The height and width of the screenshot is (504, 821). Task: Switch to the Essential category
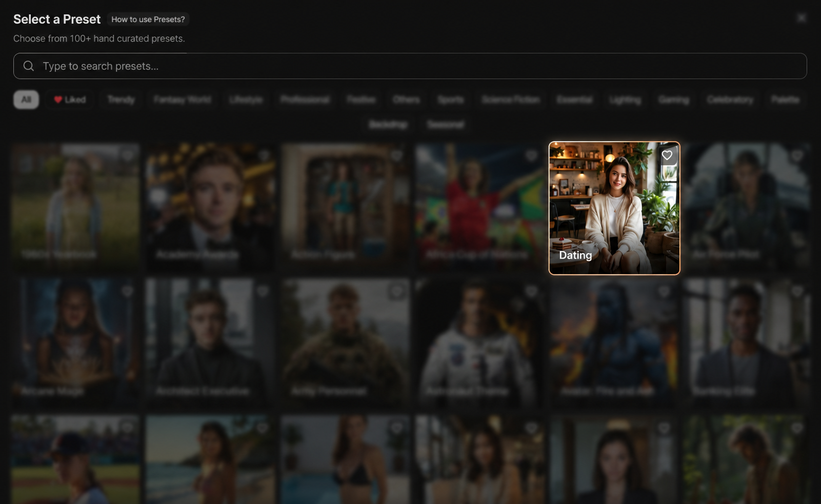click(575, 99)
